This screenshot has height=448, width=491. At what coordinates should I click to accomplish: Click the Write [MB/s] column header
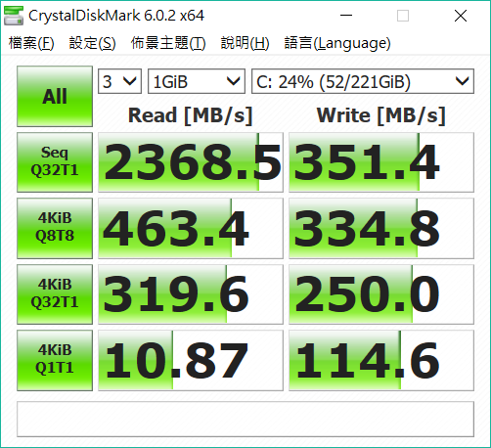(x=380, y=115)
